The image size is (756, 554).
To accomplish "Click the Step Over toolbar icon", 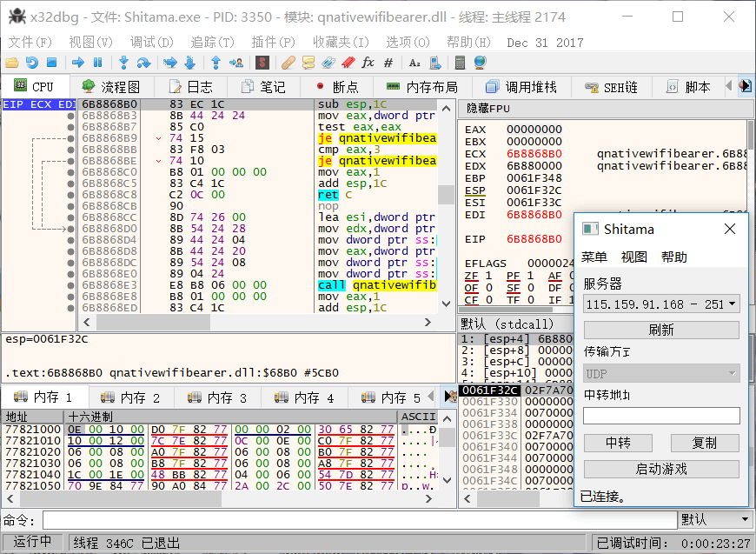I will click(x=143, y=63).
